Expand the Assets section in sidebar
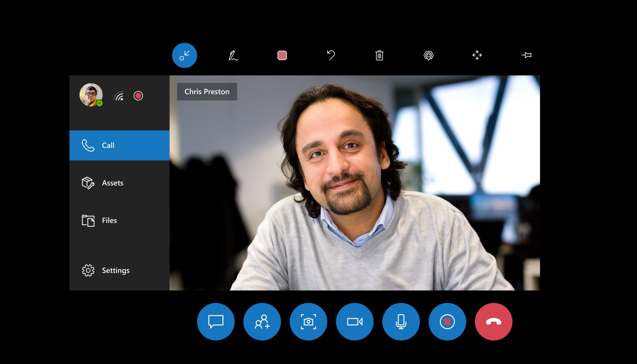 (120, 183)
